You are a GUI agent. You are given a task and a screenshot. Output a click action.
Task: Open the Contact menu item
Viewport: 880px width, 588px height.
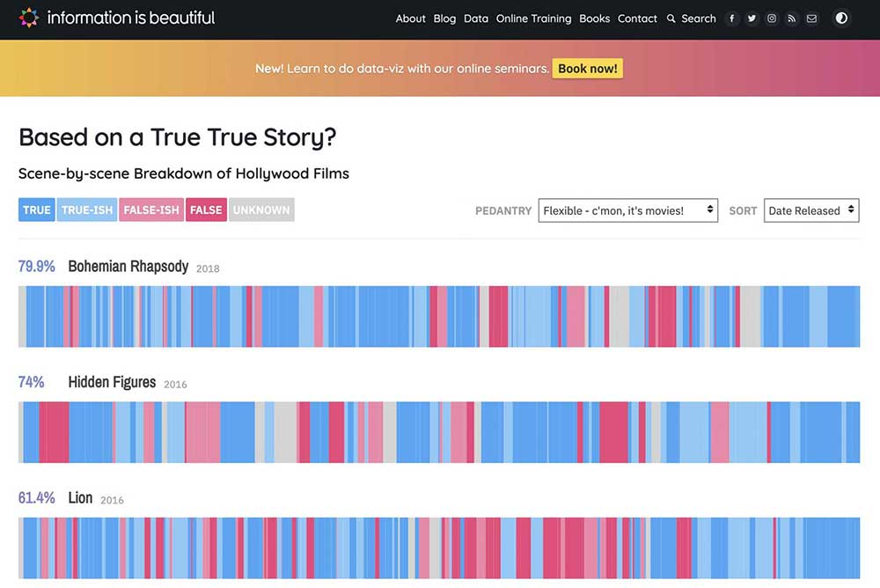point(637,18)
